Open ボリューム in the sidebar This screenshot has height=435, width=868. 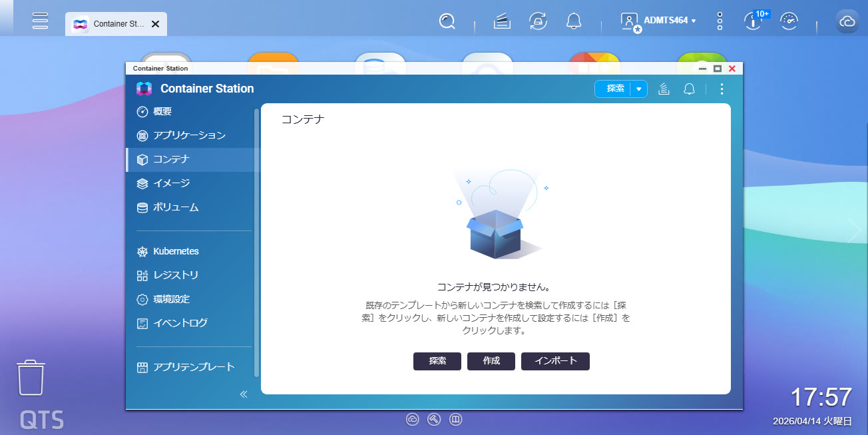click(x=176, y=207)
